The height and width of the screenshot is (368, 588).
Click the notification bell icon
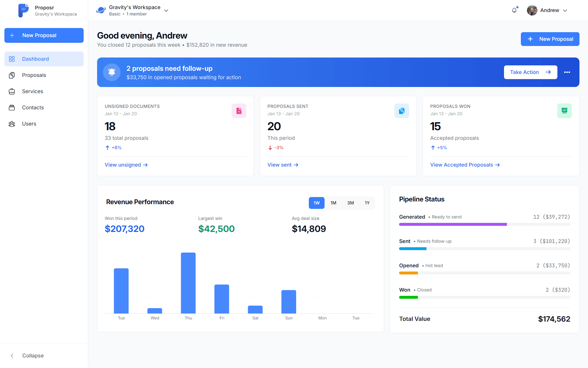(514, 10)
